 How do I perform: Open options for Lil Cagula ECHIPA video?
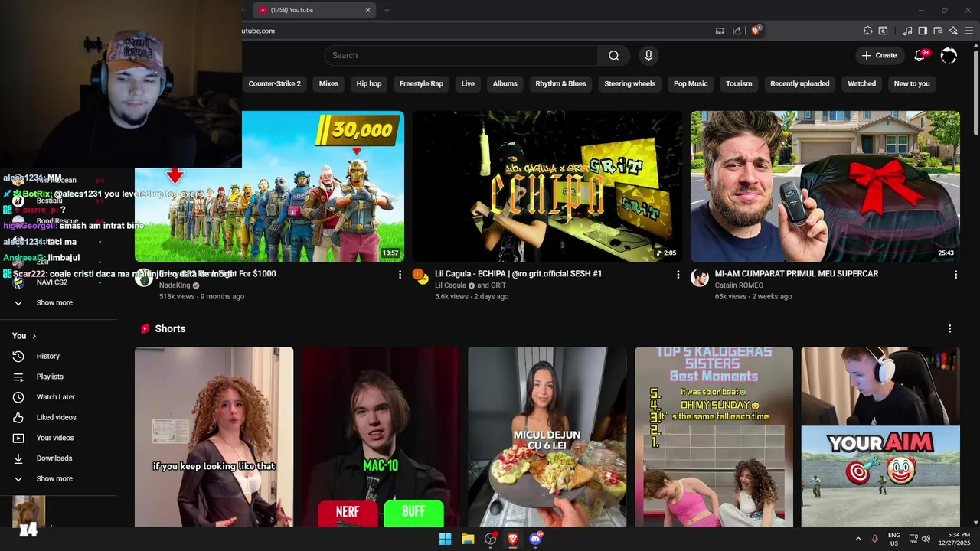coord(678,274)
